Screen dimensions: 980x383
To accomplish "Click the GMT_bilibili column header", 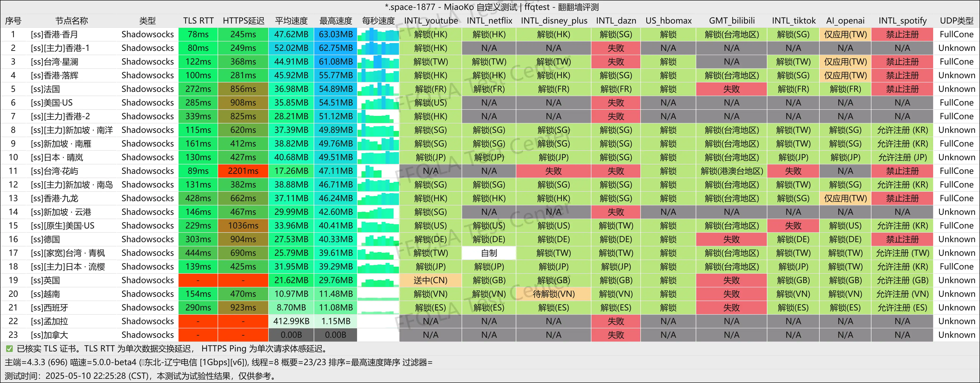I will (732, 20).
